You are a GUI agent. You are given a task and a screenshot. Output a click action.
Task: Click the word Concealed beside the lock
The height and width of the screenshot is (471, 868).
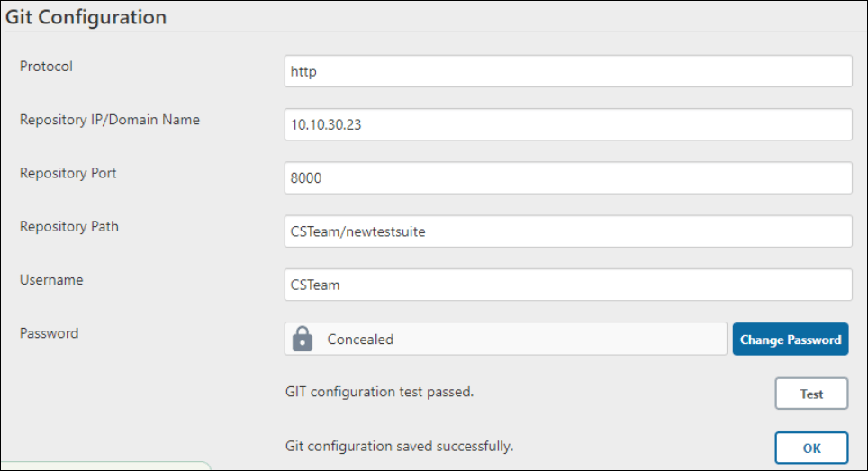[x=360, y=340]
